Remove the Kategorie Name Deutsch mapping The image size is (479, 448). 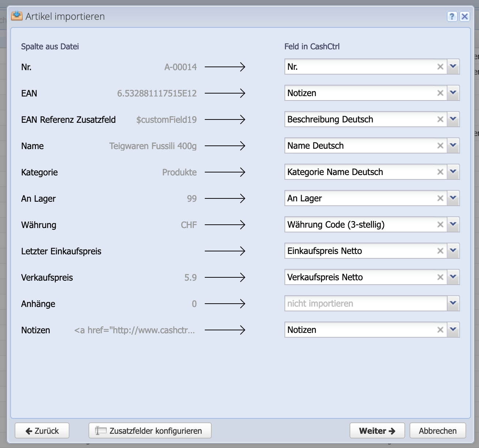click(441, 172)
